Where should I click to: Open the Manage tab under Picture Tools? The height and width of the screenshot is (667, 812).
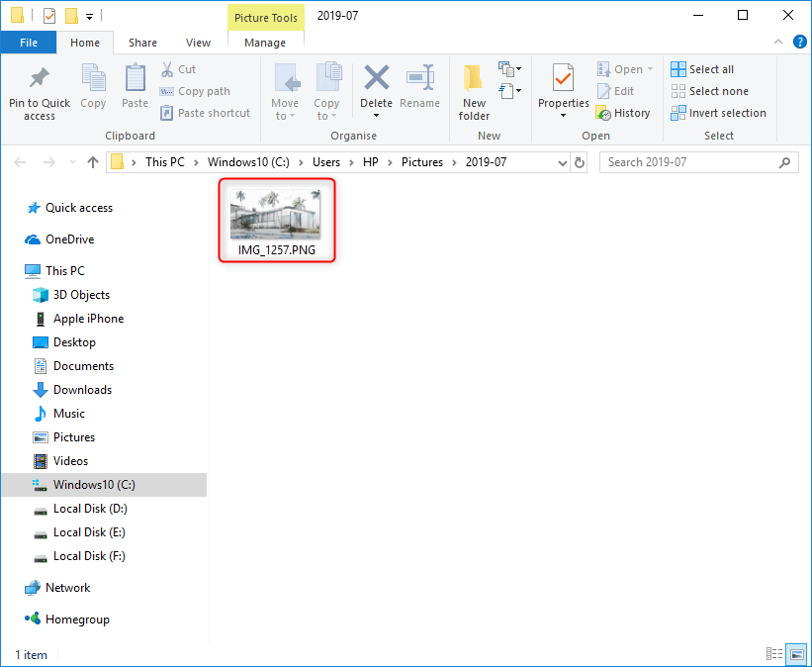[x=265, y=43]
